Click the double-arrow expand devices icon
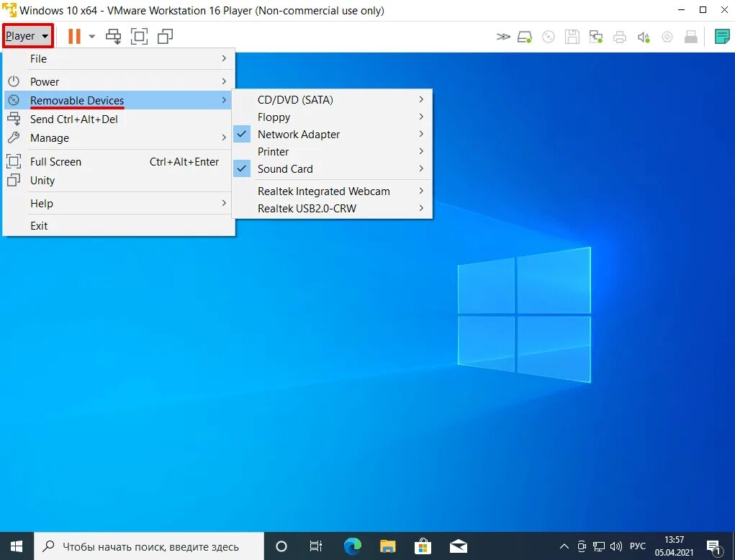 click(503, 37)
